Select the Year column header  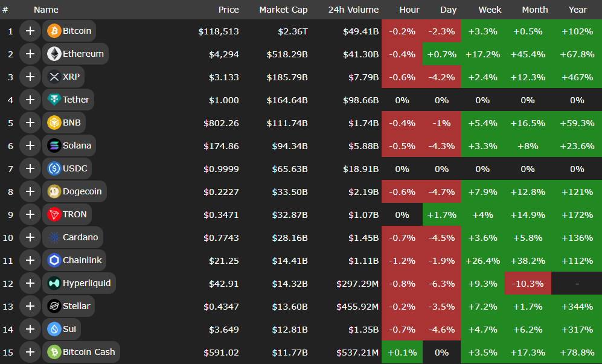pyautogui.click(x=577, y=10)
